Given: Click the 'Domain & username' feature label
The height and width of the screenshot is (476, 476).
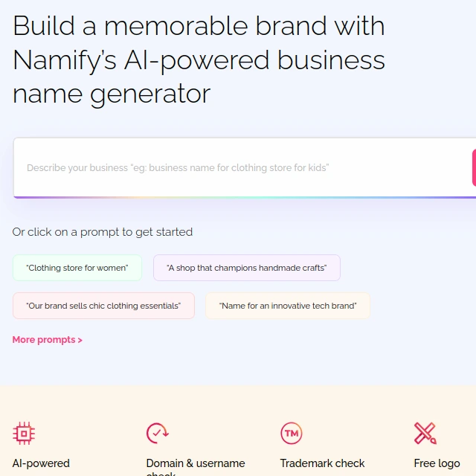Looking at the screenshot, I should coord(196,463).
